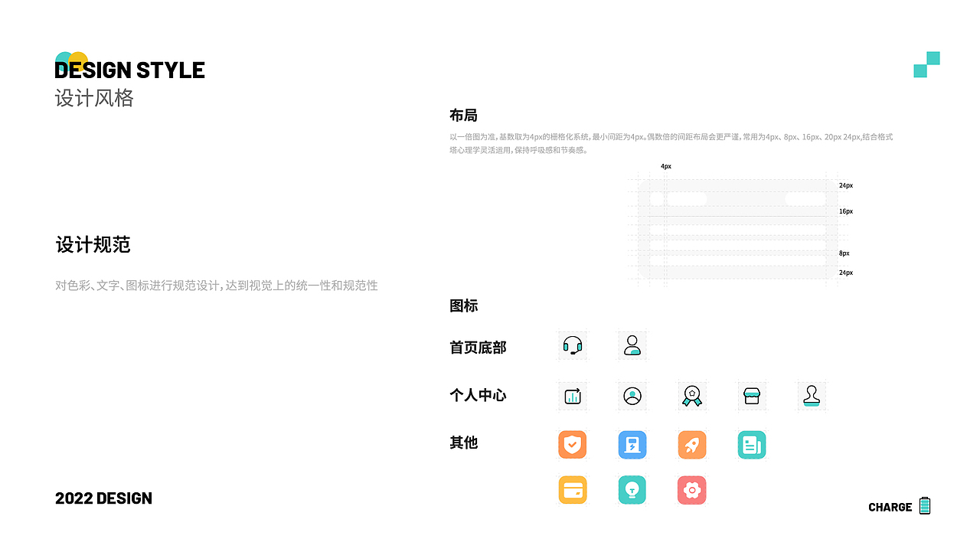The height and width of the screenshot is (552, 980).
Task: Click the battery icon beside CHARGE
Action: pos(925,505)
